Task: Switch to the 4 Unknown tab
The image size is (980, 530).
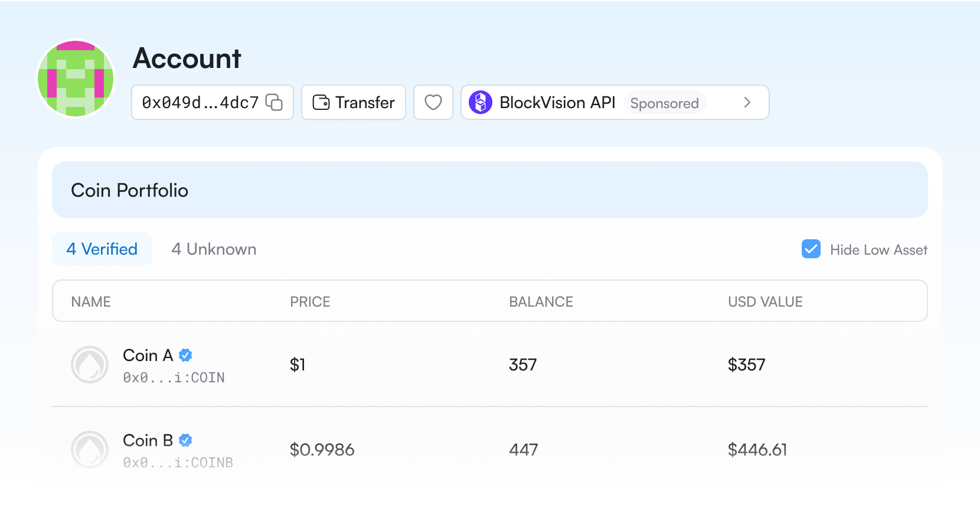Action: [x=214, y=249]
